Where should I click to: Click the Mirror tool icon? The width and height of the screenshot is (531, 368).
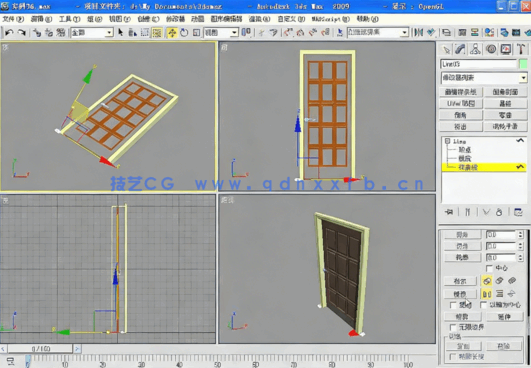pyautogui.click(x=419, y=33)
